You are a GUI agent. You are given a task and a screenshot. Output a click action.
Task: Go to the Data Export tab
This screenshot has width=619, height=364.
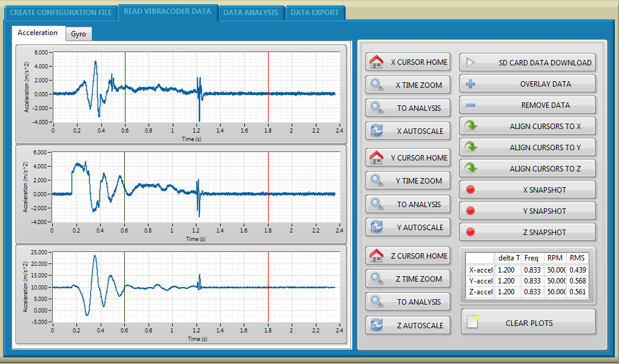[x=313, y=12]
